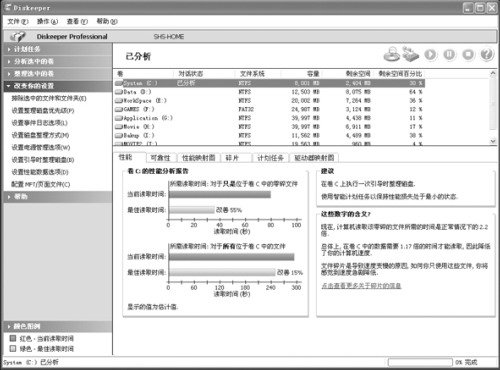Viewport: 500px width, 370px height.
Task: Click the green best-read-time legend swatch
Action: 13,349
